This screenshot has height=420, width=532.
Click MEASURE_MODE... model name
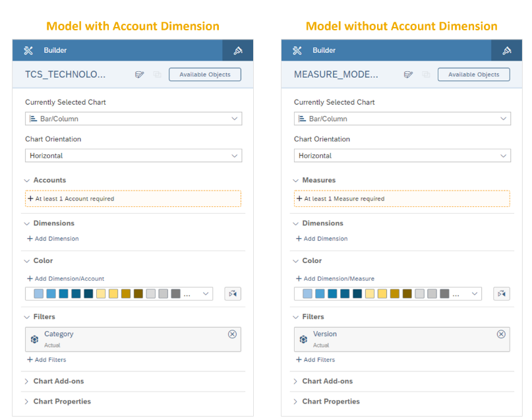(x=336, y=75)
